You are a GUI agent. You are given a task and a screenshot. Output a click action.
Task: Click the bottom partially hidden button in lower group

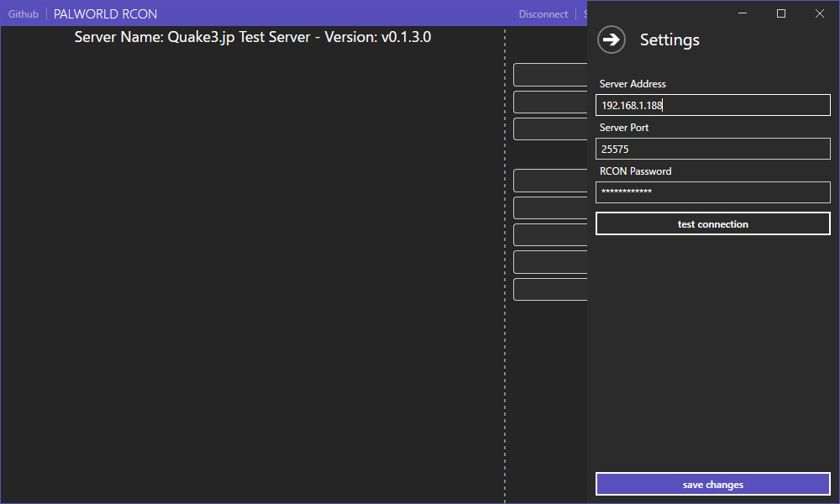(550, 290)
